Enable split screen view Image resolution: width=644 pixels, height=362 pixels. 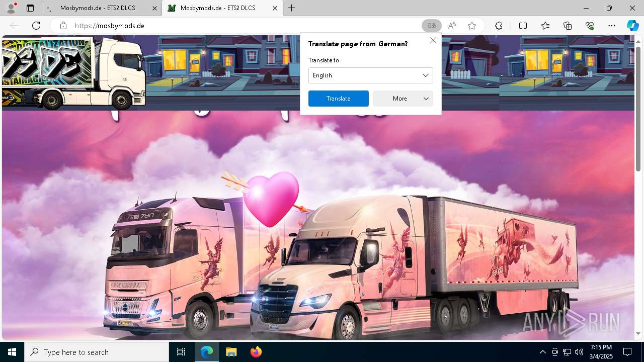click(x=523, y=26)
